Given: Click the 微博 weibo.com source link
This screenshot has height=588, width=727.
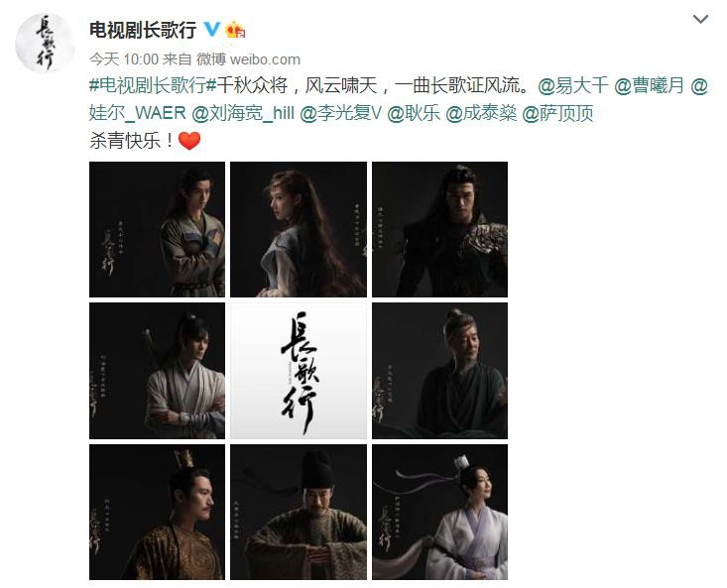Looking at the screenshot, I should [x=249, y=59].
